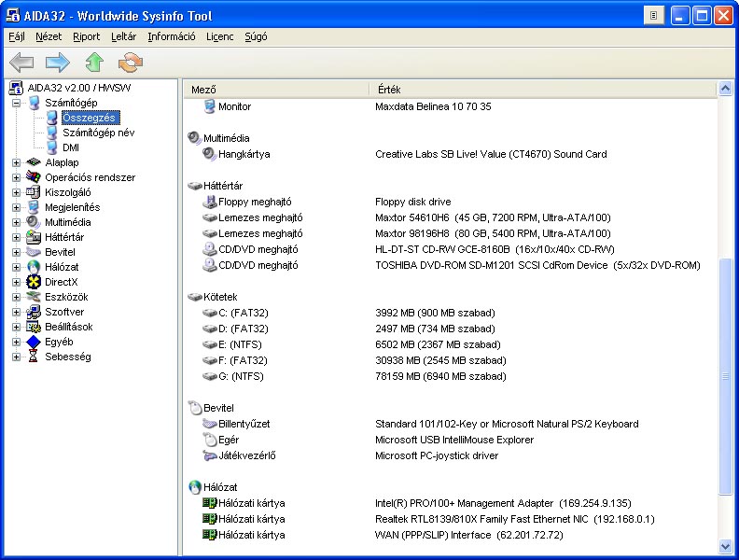Click the Eszközök devices icon in tree

coord(34,297)
